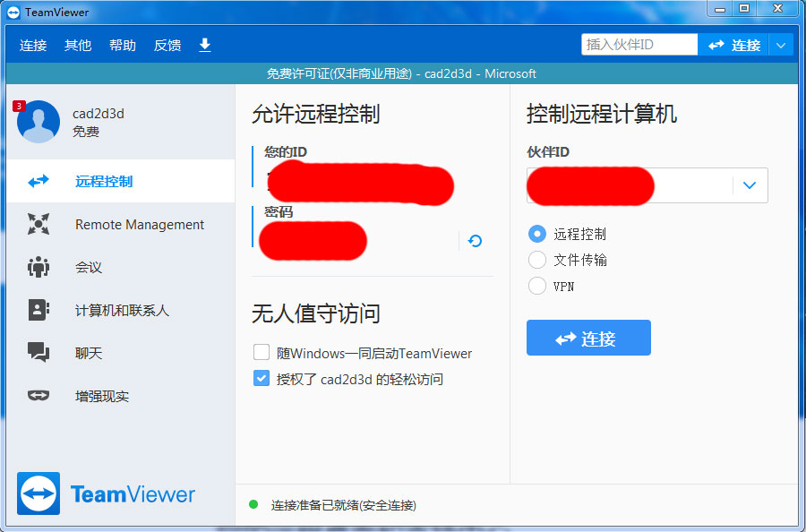This screenshot has width=806, height=532.
Task: Click the large blue 连接 button
Action: [x=588, y=338]
